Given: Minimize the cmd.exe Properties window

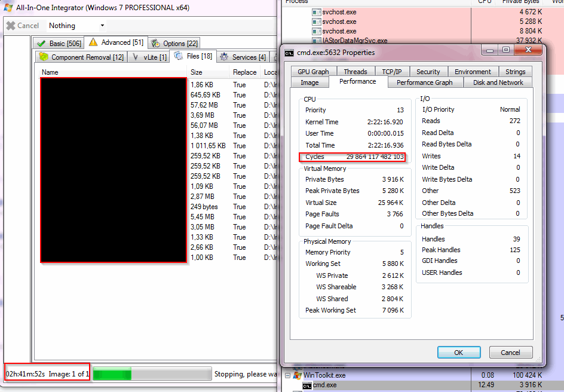Looking at the screenshot, I should click(490, 50).
